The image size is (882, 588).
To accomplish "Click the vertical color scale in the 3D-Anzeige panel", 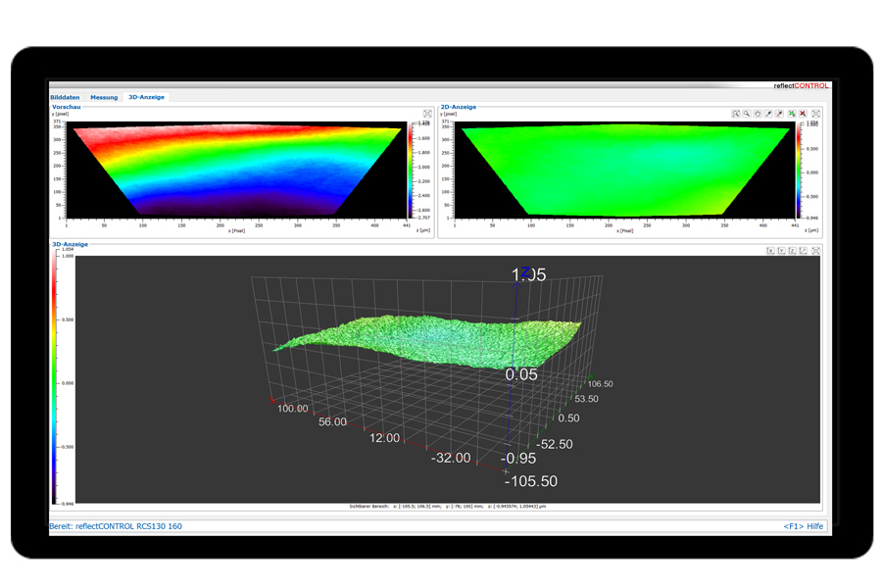I will pos(55,377).
